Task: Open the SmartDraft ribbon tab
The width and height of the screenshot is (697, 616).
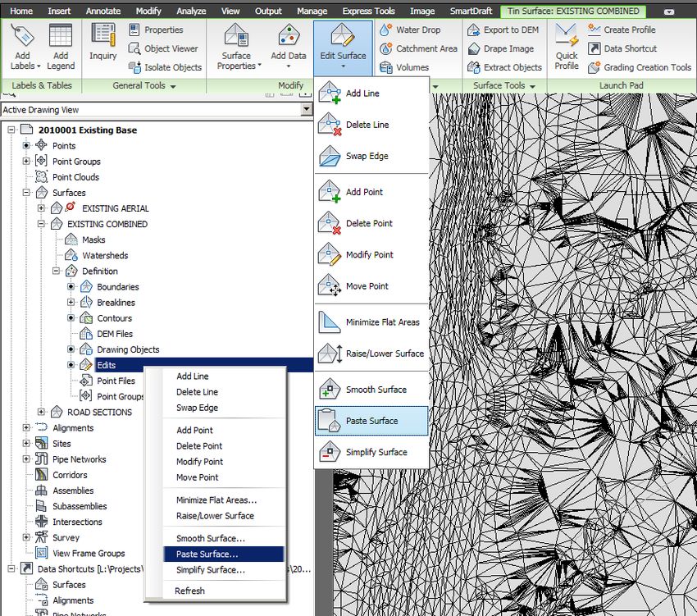Action: click(x=471, y=11)
